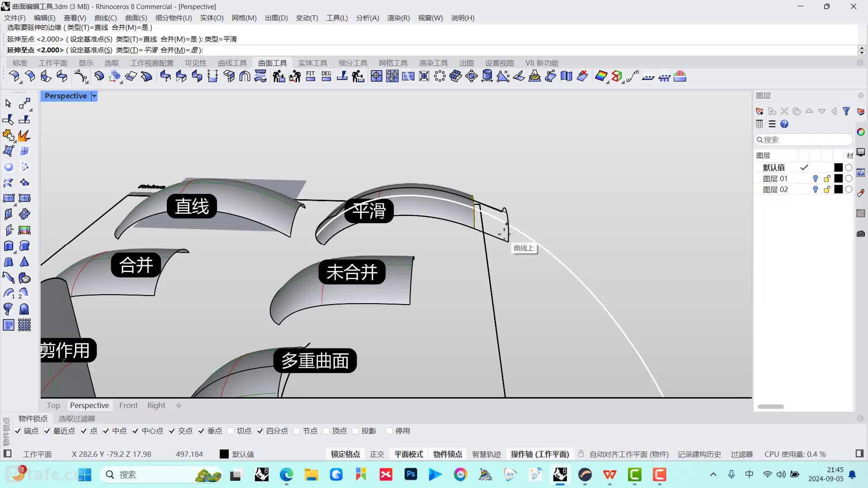Select the point grid array icon in sidebar
868x488 pixels.
pyautogui.click(x=24, y=325)
